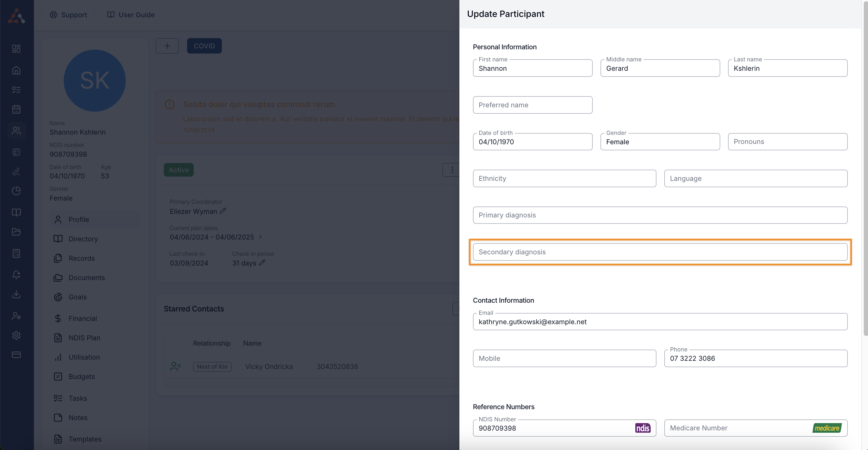
Task: Open the Goals menu item
Action: 77,297
